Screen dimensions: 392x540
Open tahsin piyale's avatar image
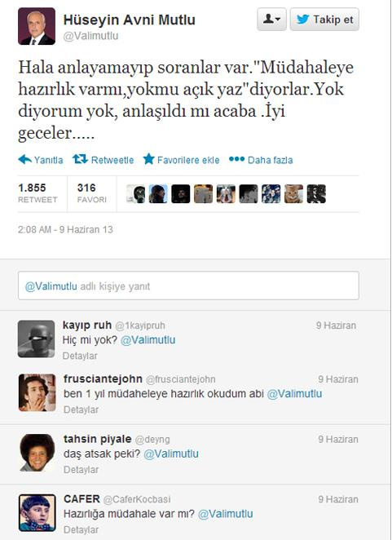point(37,453)
